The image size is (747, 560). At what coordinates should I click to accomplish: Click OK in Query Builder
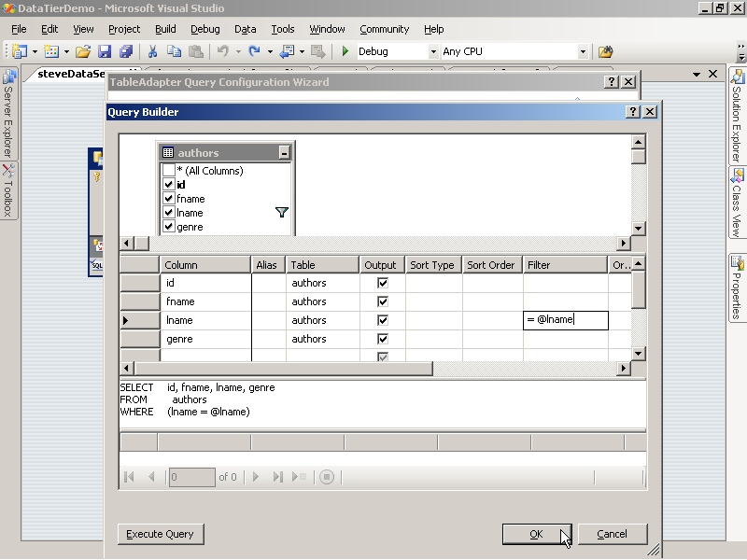click(x=536, y=534)
